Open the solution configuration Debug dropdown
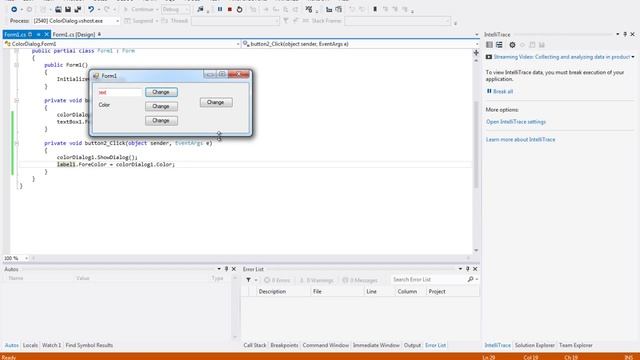This screenshot has height=360, width=640. 176,9
